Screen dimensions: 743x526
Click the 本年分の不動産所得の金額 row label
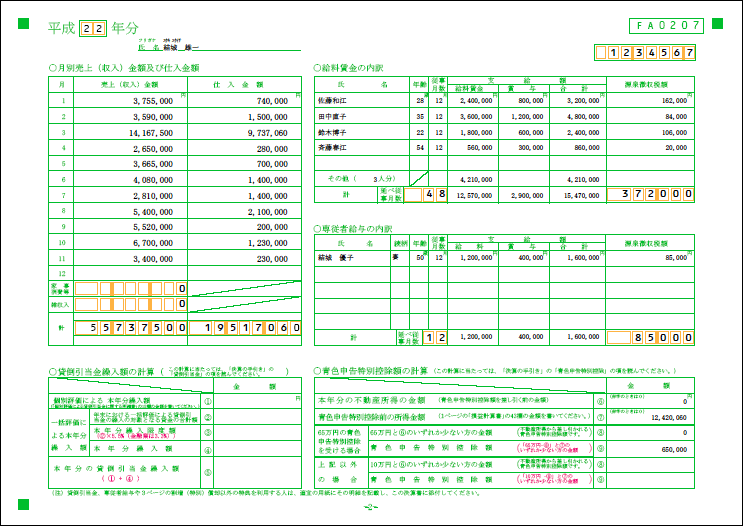(x=372, y=400)
